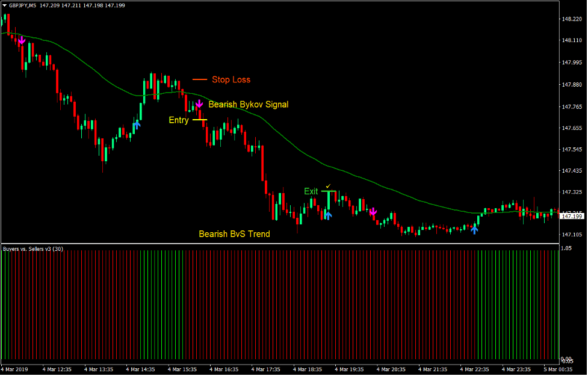The height and width of the screenshot is (376, 588).
Task: Click the blue buy arrow below the Exit label
Action: [328, 215]
